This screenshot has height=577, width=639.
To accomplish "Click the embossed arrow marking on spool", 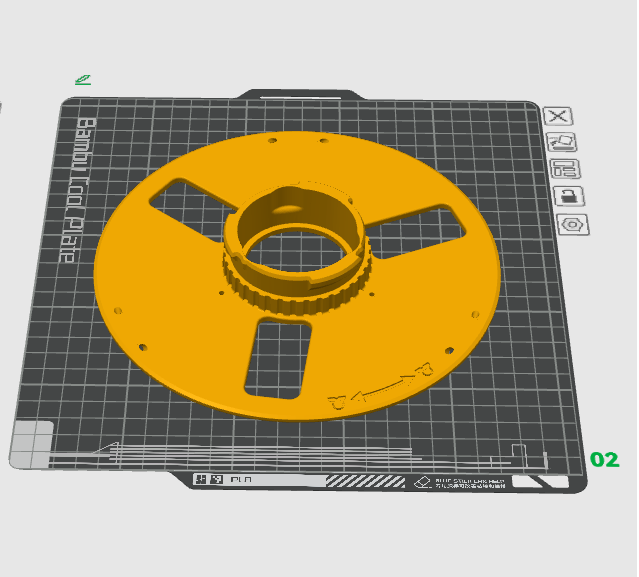I will point(383,385).
